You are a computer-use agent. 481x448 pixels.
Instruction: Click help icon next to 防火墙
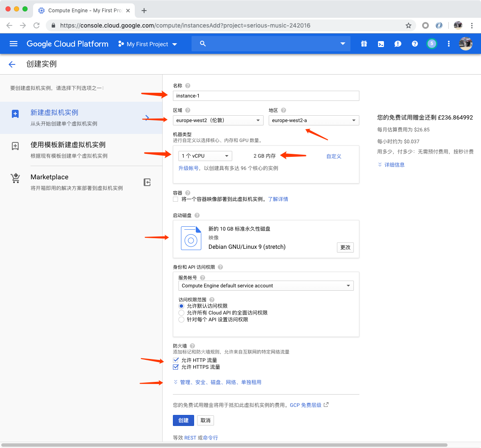click(x=192, y=346)
